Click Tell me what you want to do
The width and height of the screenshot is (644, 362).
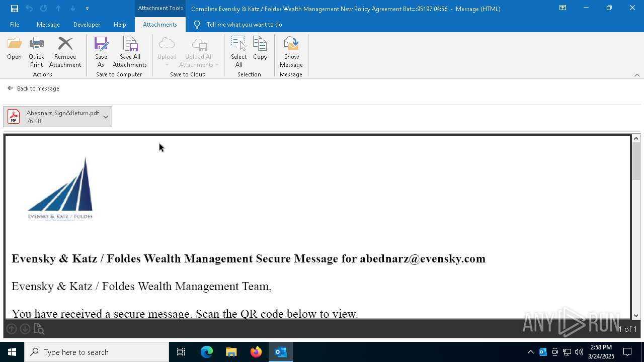244,25
